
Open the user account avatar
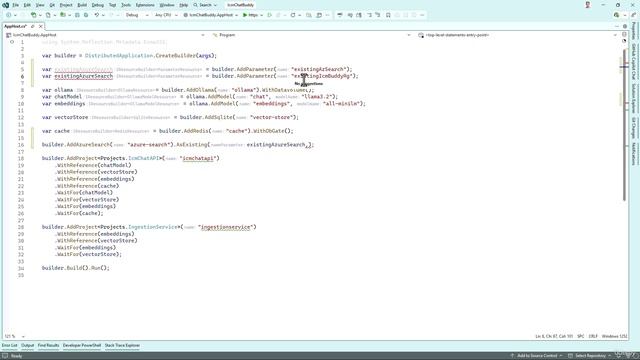click(588, 5)
